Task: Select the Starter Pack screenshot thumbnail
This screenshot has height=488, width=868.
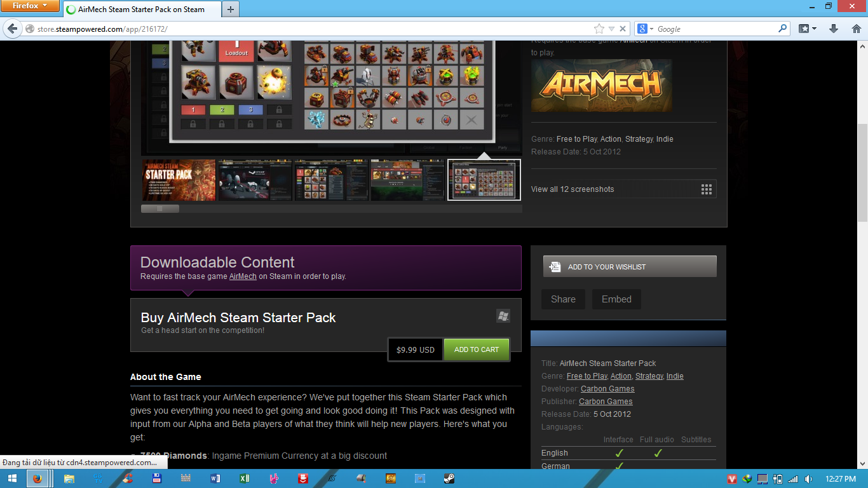Action: (x=179, y=180)
